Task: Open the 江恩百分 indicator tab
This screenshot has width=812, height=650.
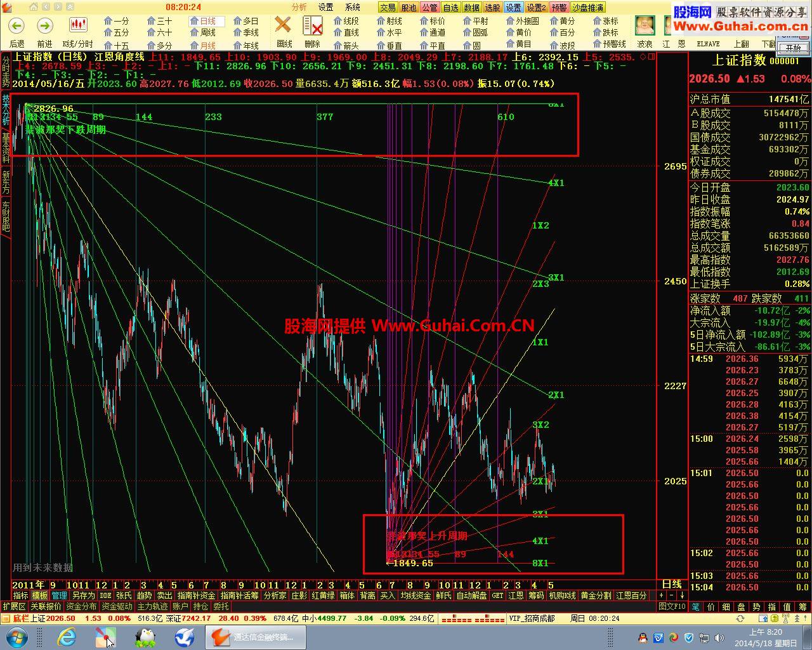Action: click(x=631, y=595)
